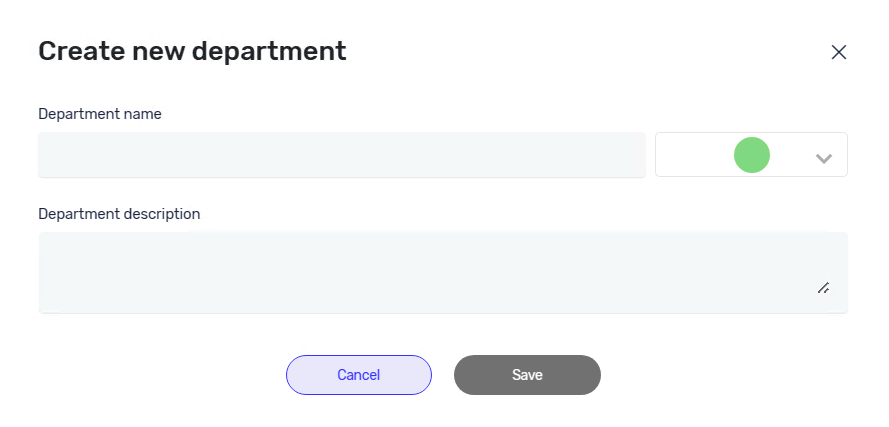This screenshot has height=427, width=889.
Task: Dismiss dialog using the top-right X
Action: click(x=838, y=52)
